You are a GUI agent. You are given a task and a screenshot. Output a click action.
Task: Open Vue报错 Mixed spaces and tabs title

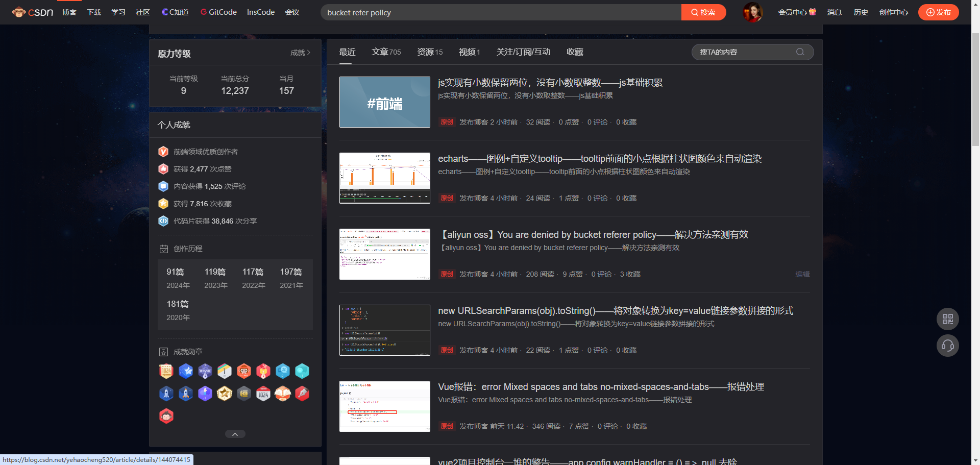point(601,387)
